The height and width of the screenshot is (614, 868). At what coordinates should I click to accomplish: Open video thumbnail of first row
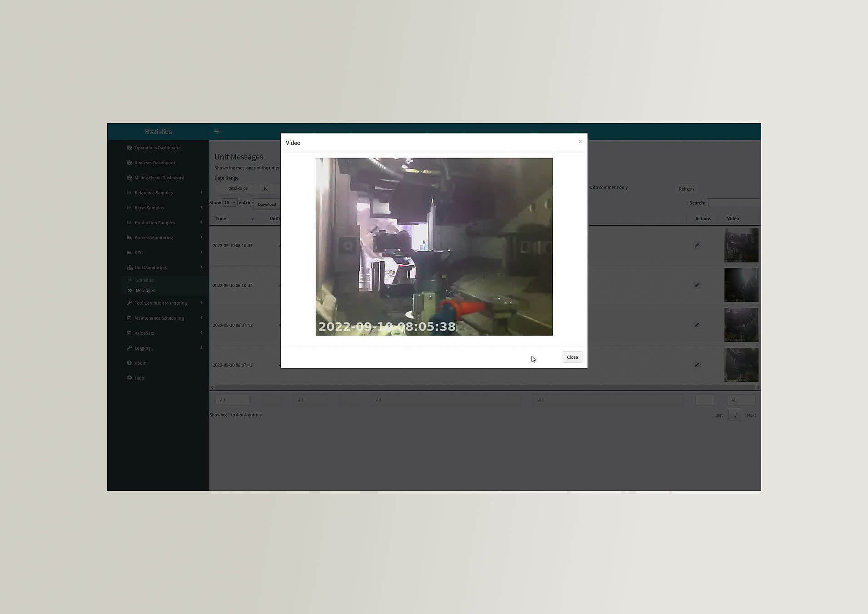[741, 245]
